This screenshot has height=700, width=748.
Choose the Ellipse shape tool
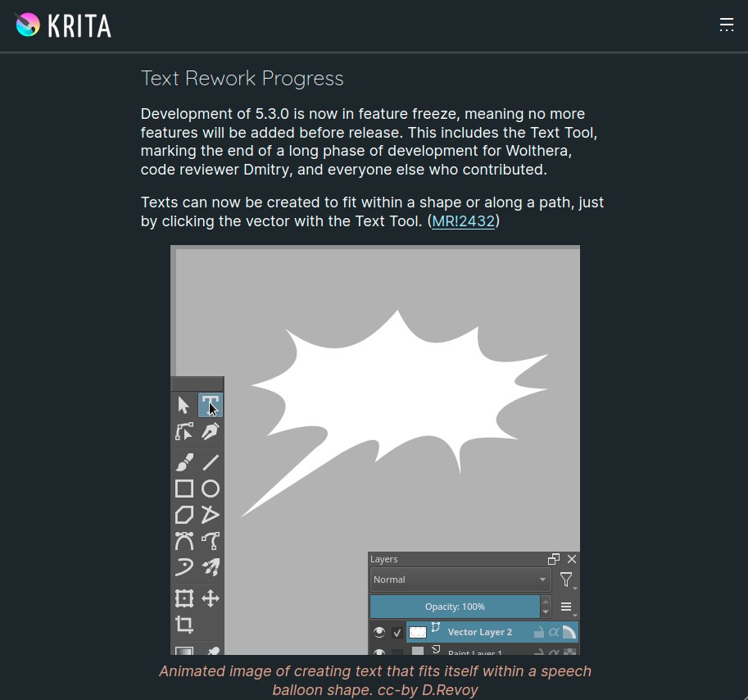click(x=211, y=489)
